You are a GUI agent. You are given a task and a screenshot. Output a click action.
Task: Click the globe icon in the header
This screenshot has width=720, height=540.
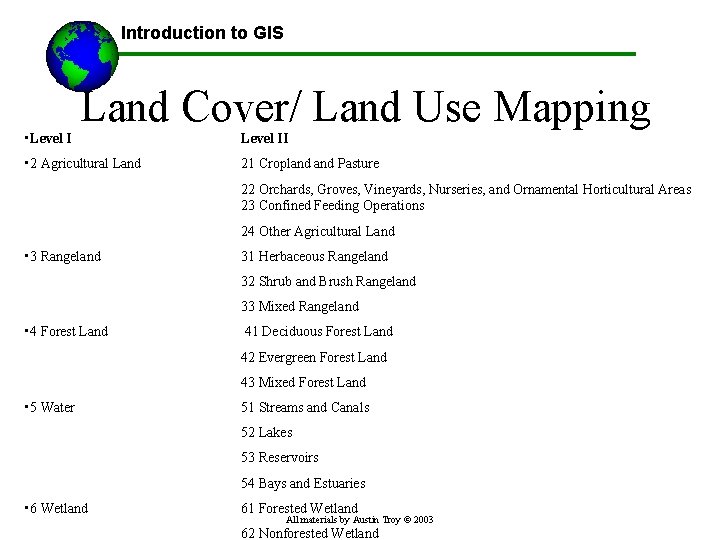point(82,56)
